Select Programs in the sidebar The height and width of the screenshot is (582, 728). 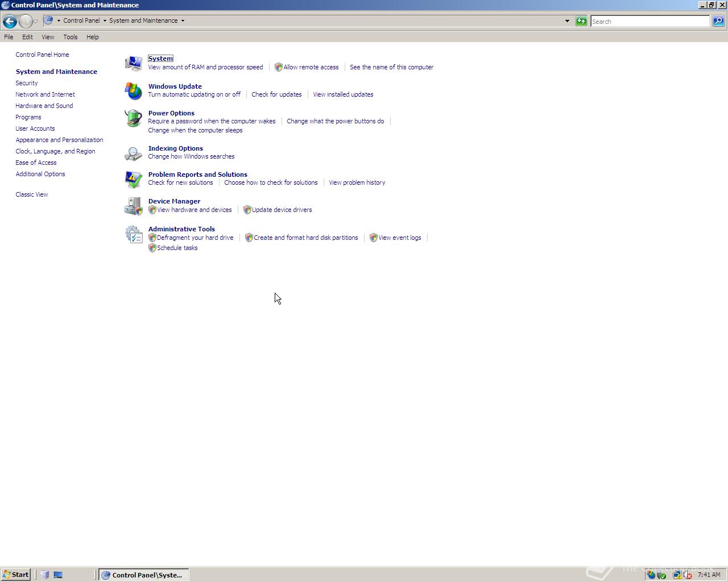[28, 117]
